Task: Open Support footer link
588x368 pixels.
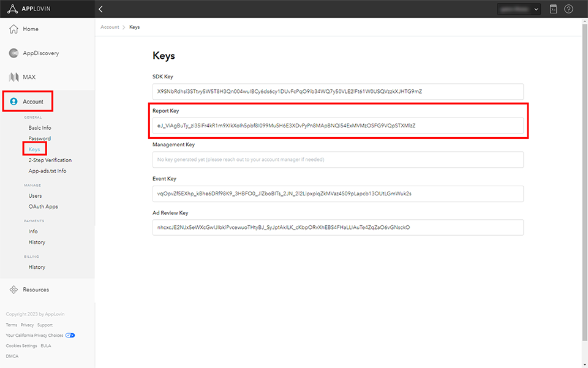Action: [45, 325]
